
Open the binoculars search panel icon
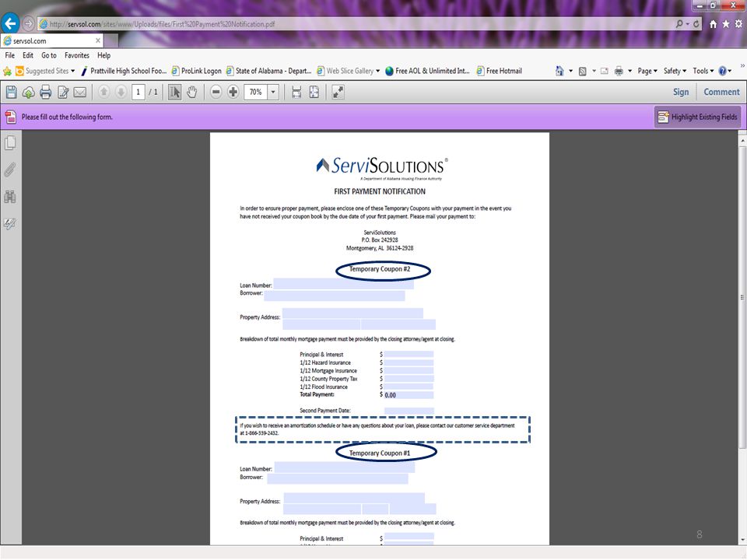[x=10, y=197]
